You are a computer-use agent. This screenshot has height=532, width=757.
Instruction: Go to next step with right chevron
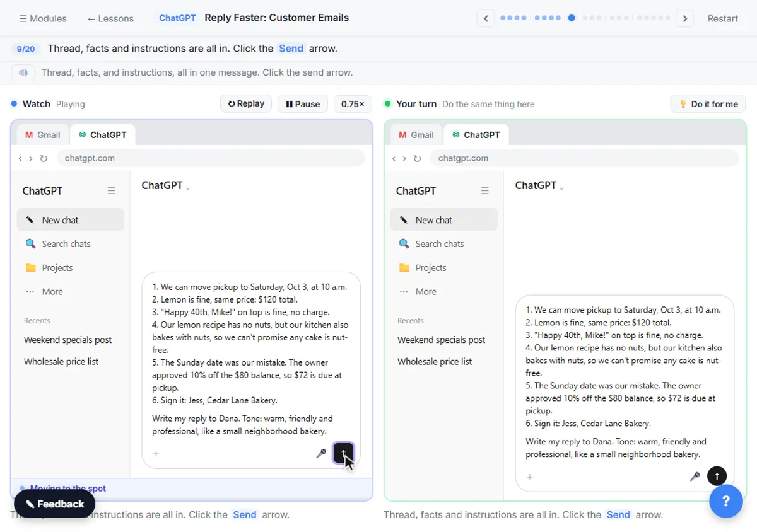point(684,18)
